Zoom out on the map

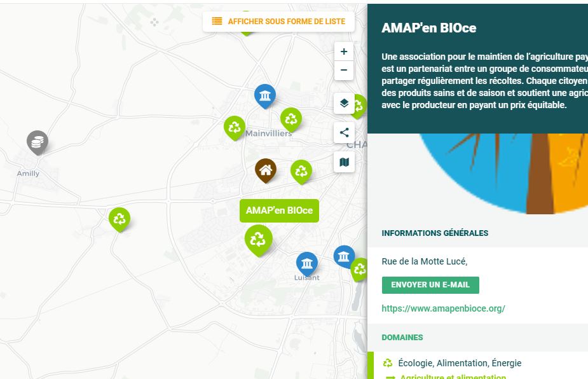[344, 70]
